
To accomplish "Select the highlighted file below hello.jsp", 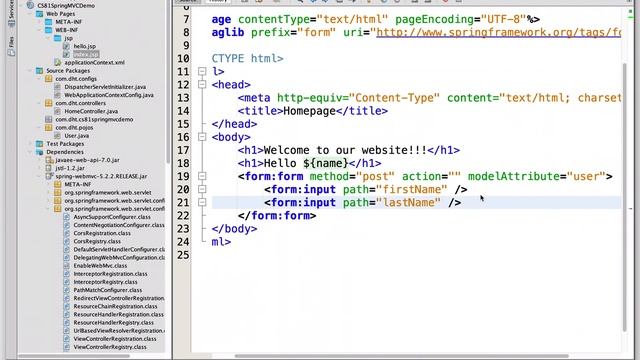I will 86,54.
